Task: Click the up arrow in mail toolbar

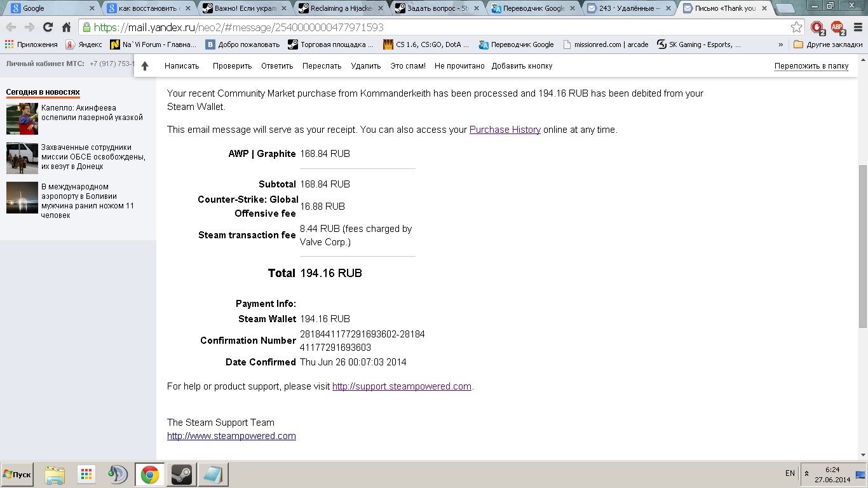Action: (145, 66)
